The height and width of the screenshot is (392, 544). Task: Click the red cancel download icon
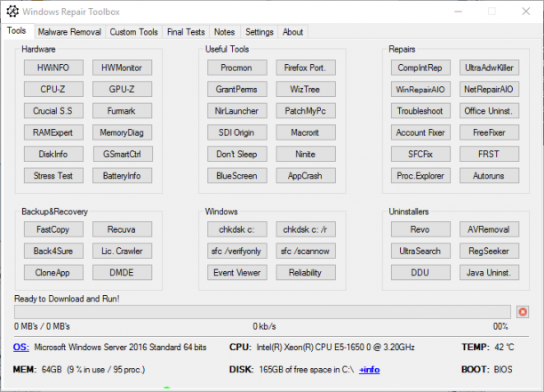tap(523, 312)
